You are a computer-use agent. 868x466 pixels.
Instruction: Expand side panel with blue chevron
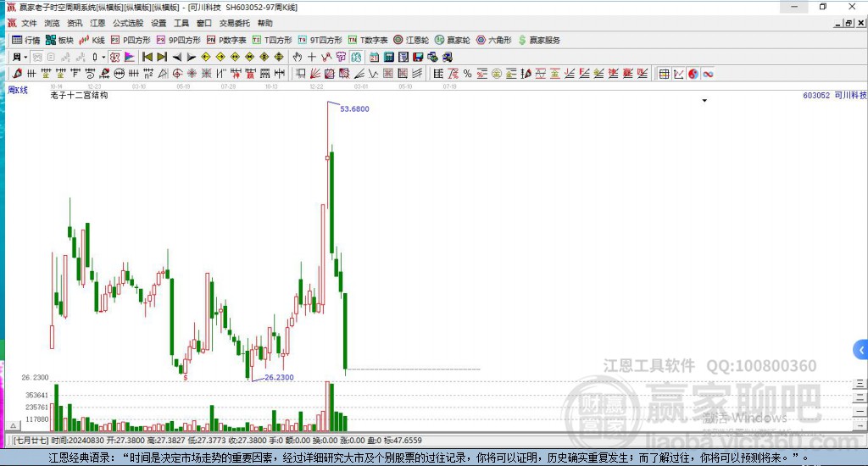click(860, 350)
